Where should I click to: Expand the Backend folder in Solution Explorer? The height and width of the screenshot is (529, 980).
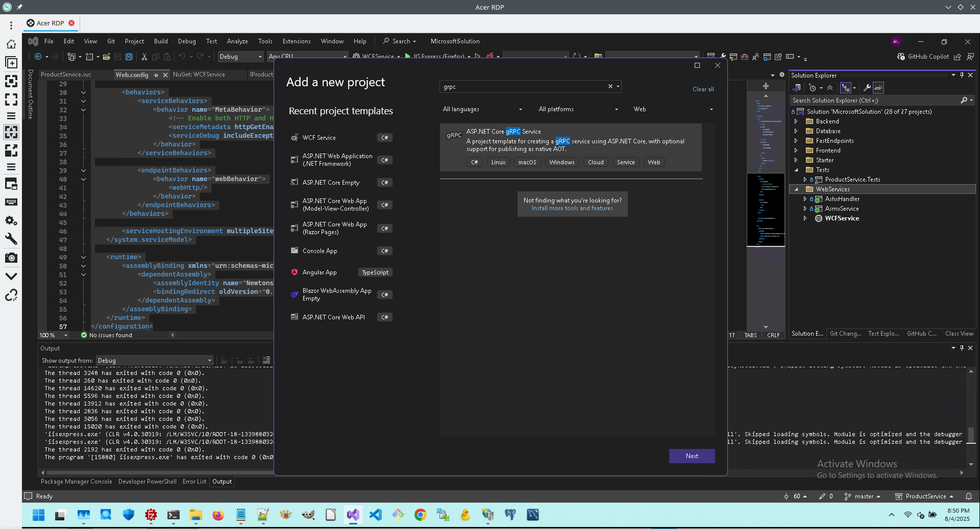tap(796, 121)
